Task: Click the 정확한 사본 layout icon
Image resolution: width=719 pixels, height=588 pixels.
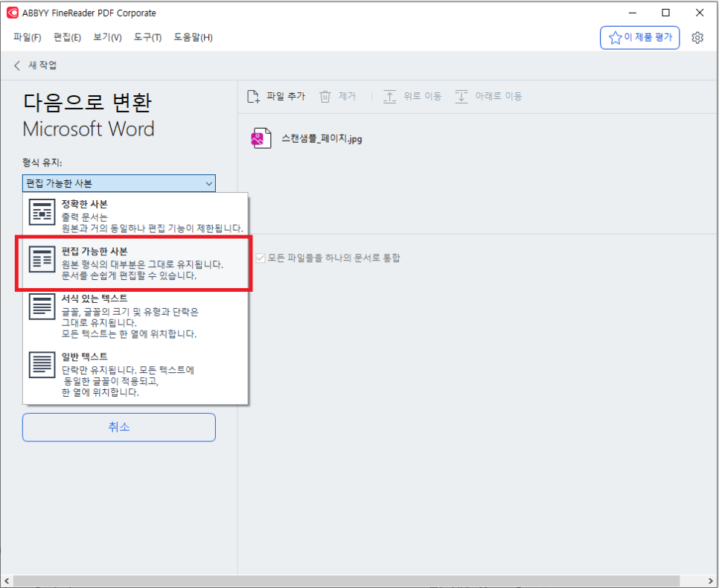Action: point(42,212)
